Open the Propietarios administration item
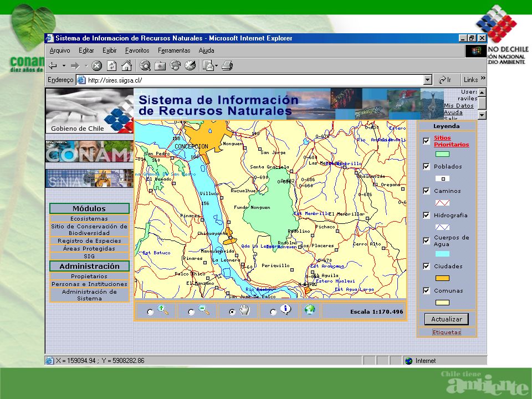 (x=89, y=277)
